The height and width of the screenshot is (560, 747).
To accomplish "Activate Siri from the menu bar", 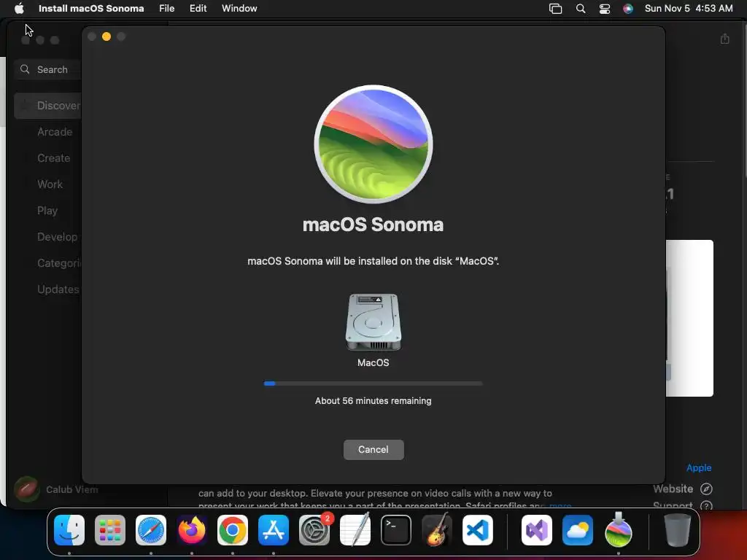I will point(628,9).
